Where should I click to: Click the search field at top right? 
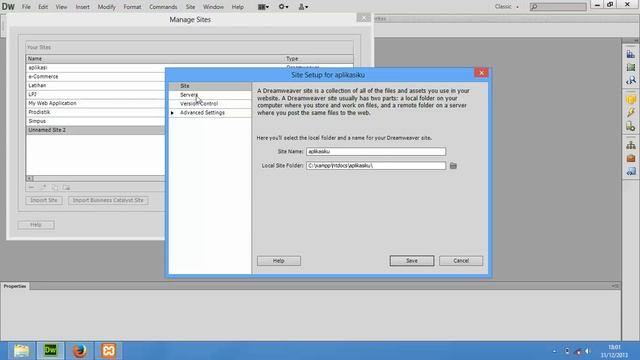pos(558,7)
